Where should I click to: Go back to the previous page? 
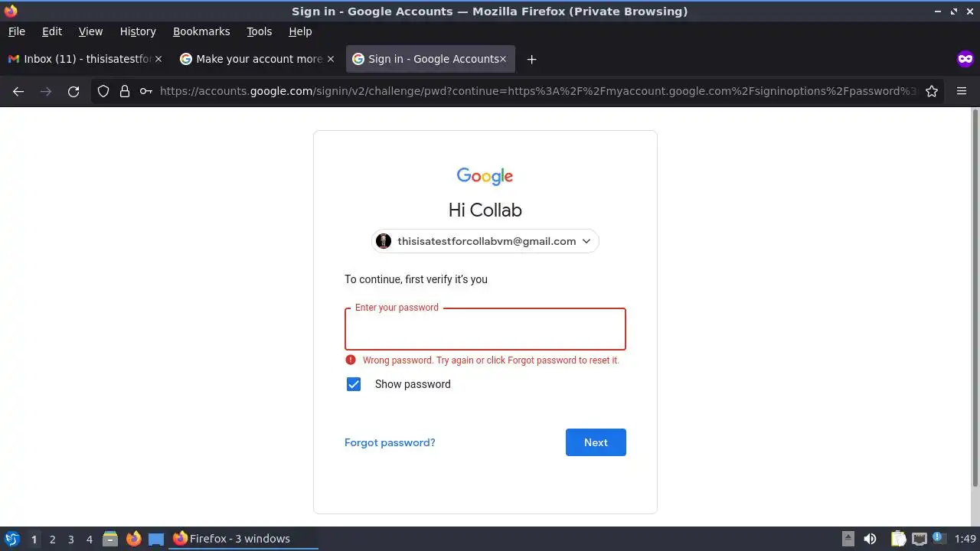[x=18, y=91]
